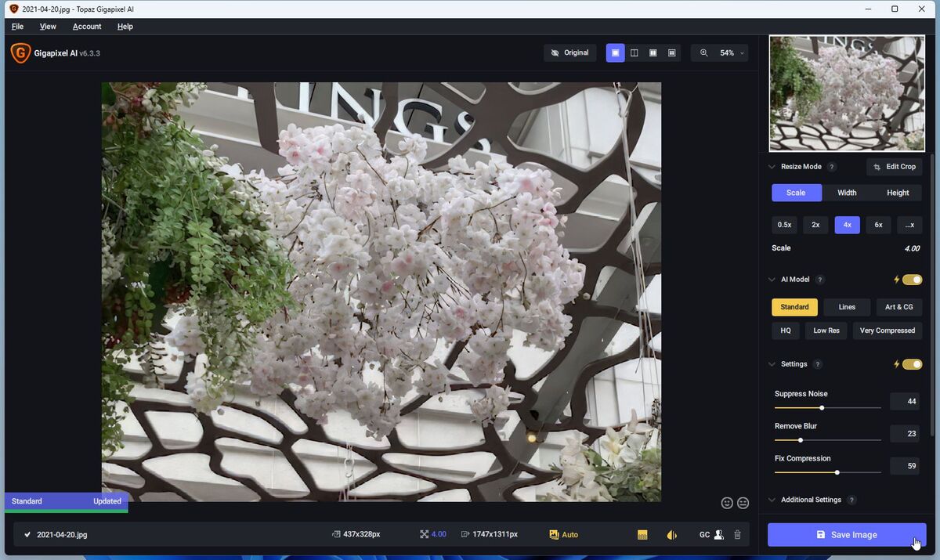Viewport: 940px width, 560px height.
Task: Toggle the Original view button
Action: (x=570, y=53)
